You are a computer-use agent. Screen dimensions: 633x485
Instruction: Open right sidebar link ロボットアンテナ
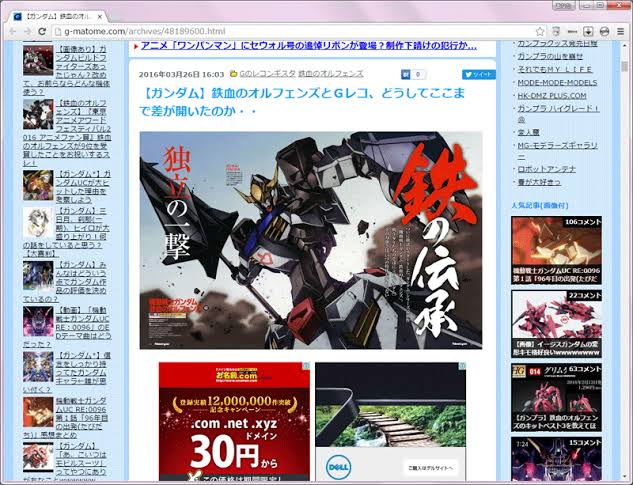(547, 169)
